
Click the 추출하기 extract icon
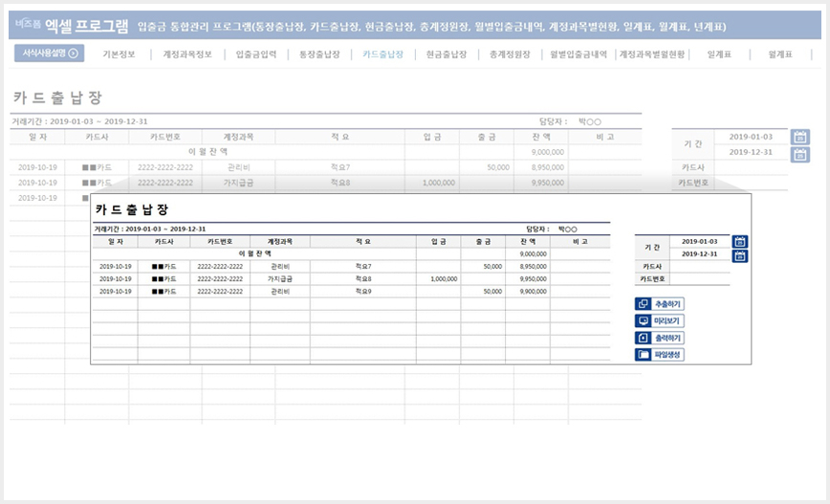coord(644,304)
